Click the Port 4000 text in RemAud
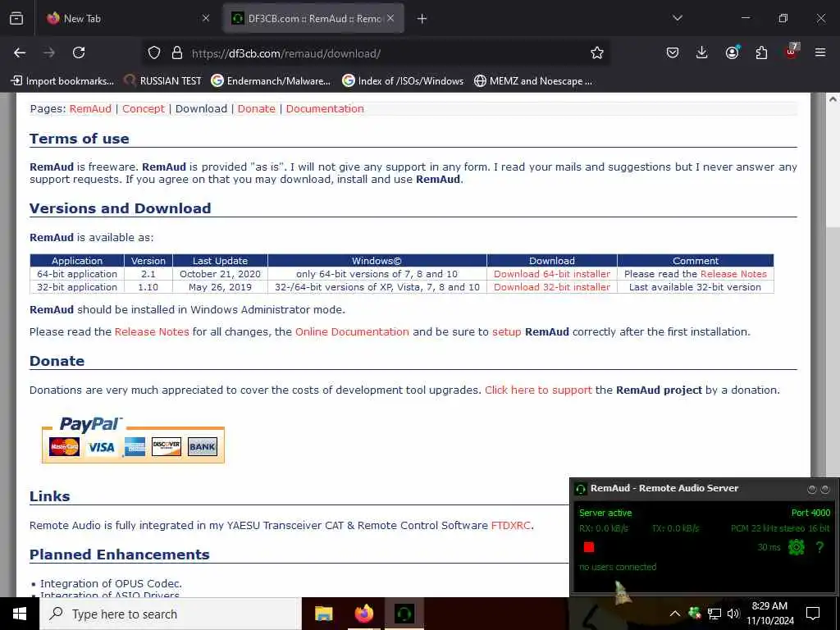Screen dimensions: 840x630 810,513
